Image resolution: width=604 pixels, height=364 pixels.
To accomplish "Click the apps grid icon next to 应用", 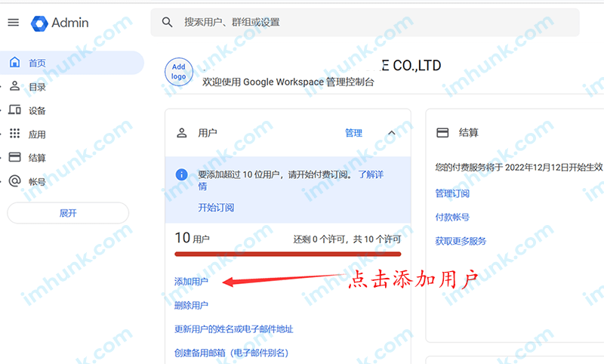I will 14,133.
